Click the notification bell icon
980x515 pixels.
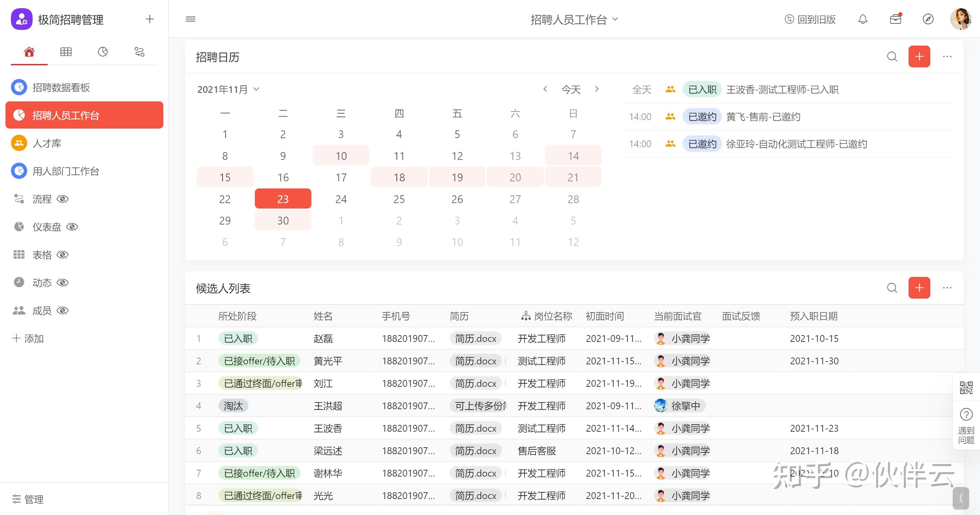coord(863,19)
